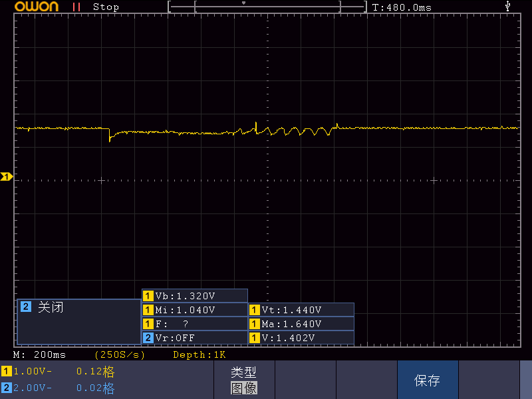Click the red pause icon beside Stop

click(x=76, y=7)
